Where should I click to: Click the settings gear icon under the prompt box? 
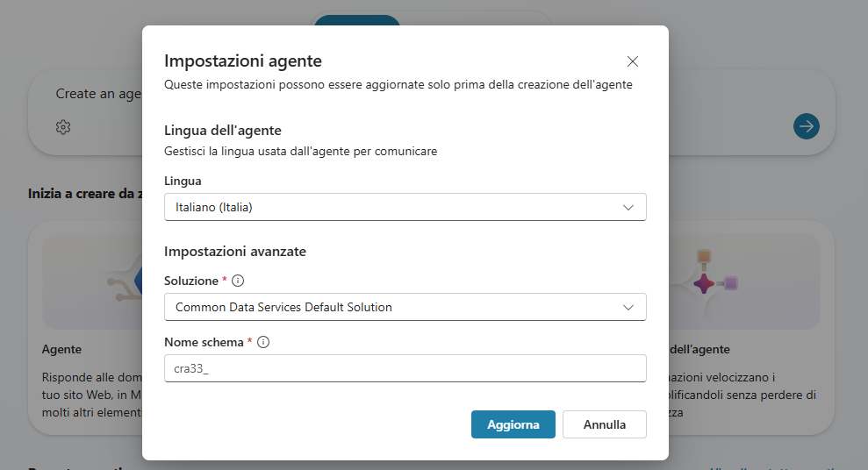click(x=63, y=127)
